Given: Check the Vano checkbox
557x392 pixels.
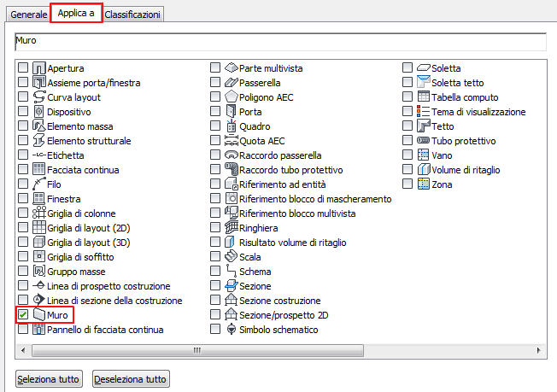Looking at the screenshot, I should 408,155.
